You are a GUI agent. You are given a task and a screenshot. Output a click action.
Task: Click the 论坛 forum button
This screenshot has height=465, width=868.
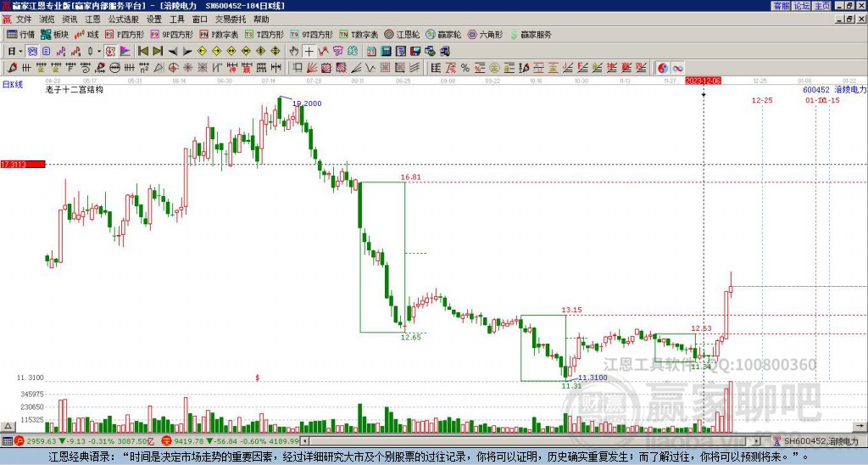click(x=802, y=6)
